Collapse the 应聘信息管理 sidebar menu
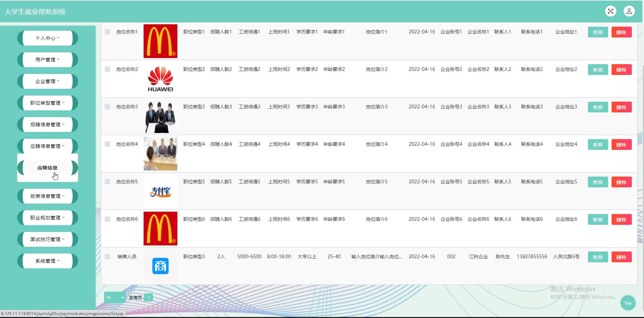The height and width of the screenshot is (318, 644). 48,146
